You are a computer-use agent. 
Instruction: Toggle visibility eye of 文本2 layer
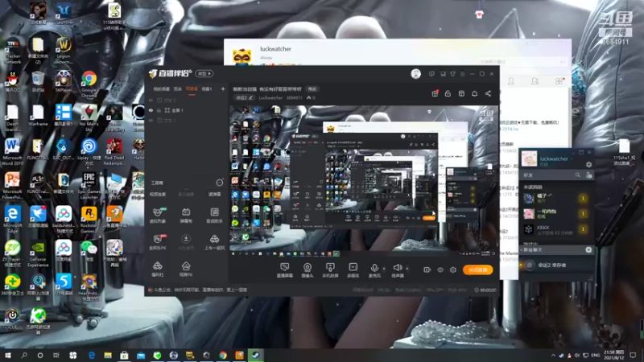(151, 100)
